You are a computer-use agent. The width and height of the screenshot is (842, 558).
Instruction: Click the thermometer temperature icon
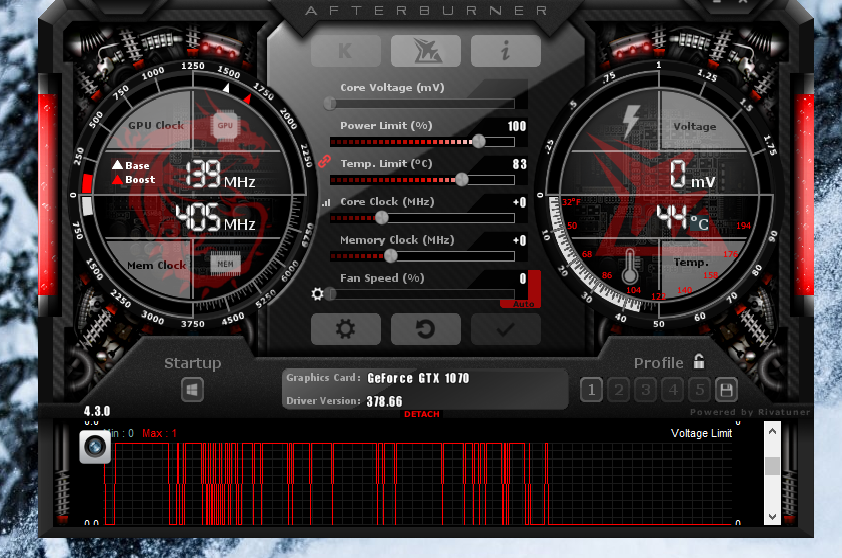[630, 267]
